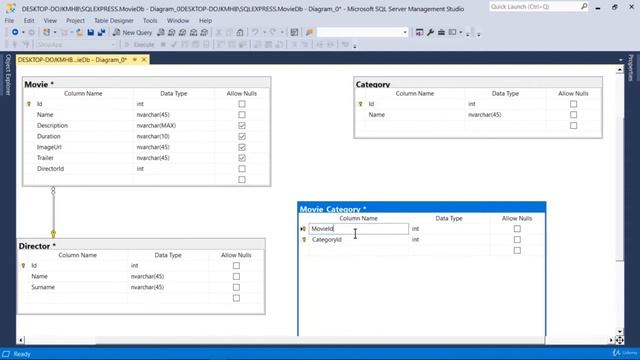Expand the Properties side tab

tap(631, 67)
